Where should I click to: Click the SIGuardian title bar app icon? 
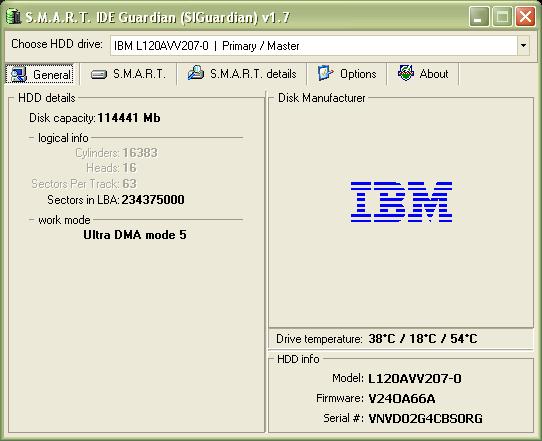[13, 17]
